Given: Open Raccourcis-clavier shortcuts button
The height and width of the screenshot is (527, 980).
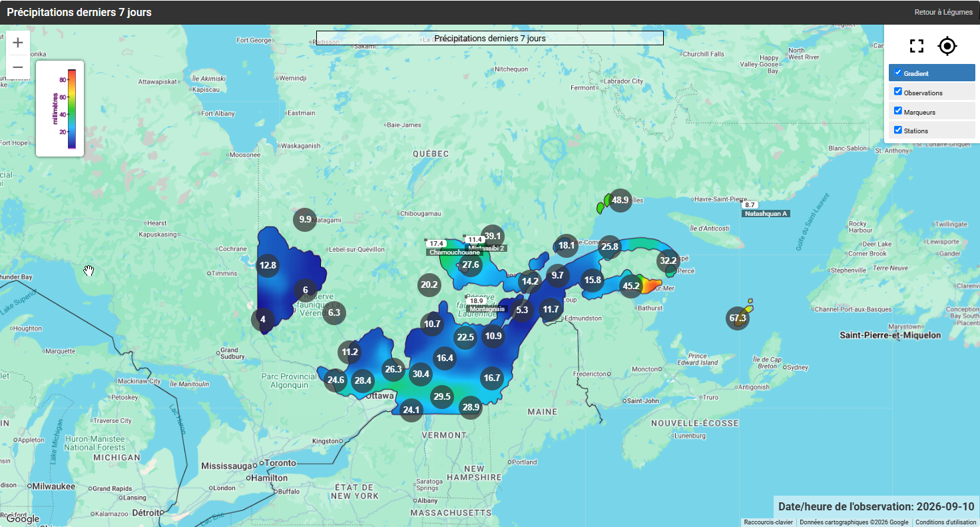Looking at the screenshot, I should [768, 522].
